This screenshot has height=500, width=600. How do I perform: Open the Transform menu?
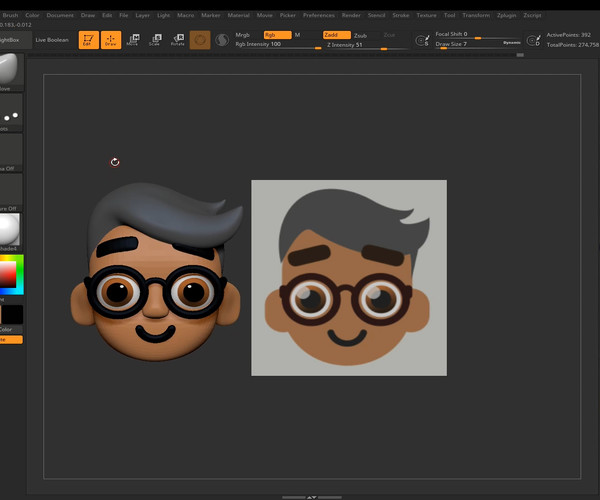pyautogui.click(x=476, y=16)
